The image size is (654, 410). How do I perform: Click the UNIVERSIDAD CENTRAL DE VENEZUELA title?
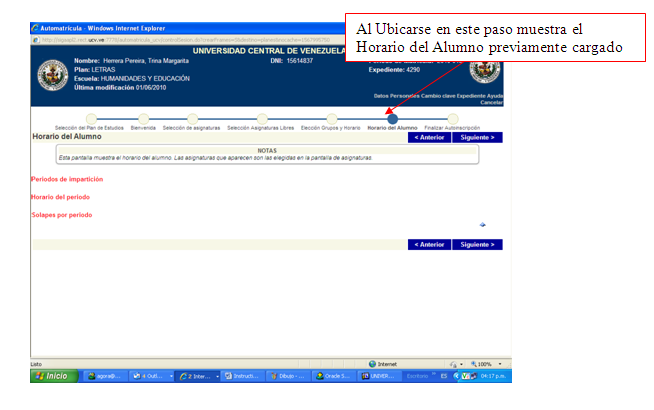[x=269, y=51]
